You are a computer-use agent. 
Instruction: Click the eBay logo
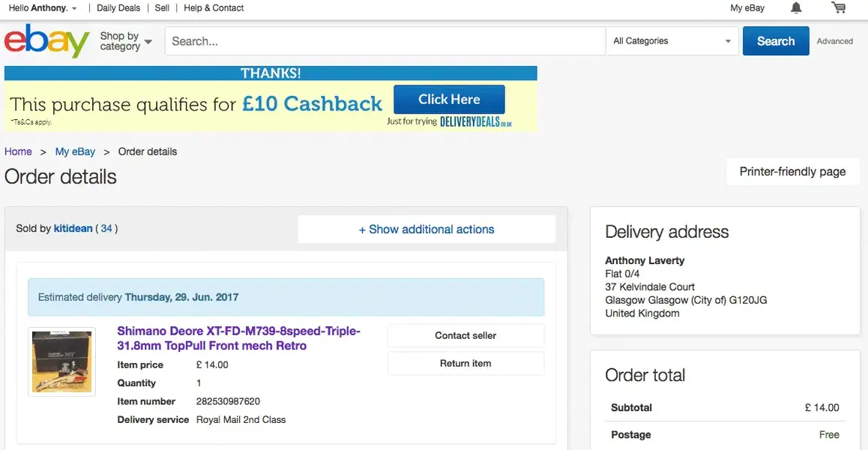click(46, 40)
